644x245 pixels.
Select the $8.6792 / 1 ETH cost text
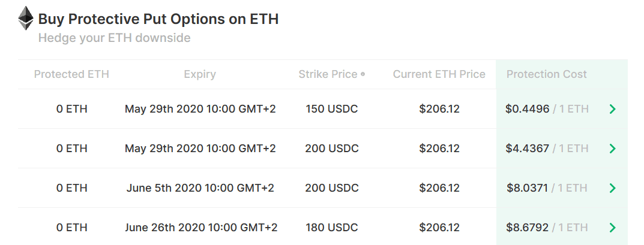tap(547, 228)
